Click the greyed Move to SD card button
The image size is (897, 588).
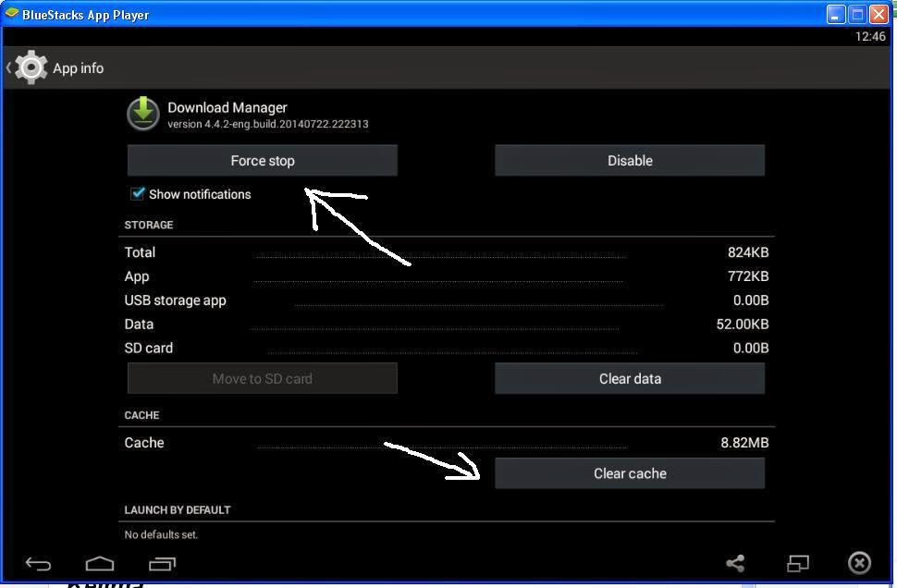[x=262, y=378]
